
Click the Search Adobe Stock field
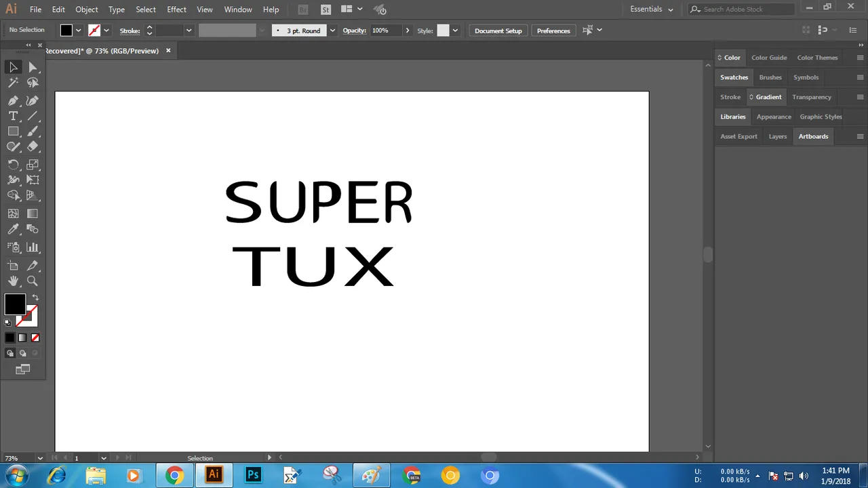(x=742, y=9)
